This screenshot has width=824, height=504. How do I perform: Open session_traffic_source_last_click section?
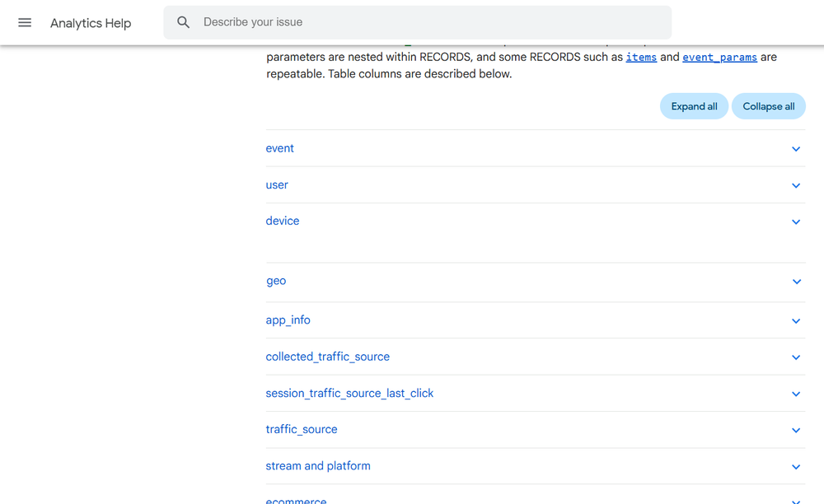(x=349, y=394)
